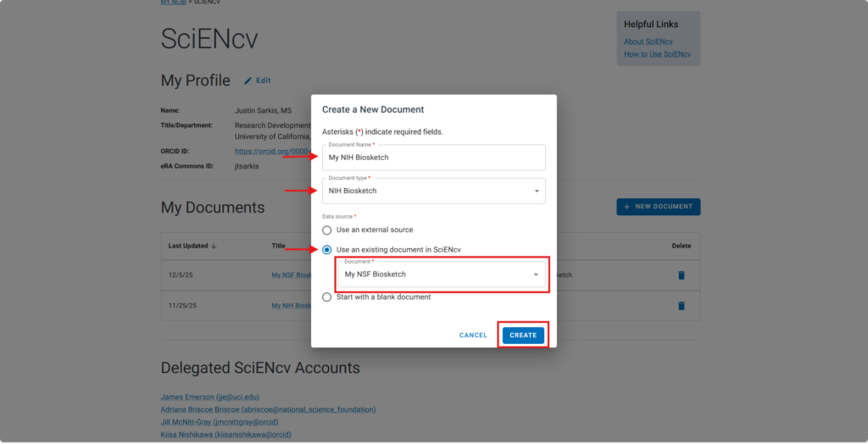Screen dimensions: 868x444
Task: Select 'Use an external source' radio button
Action: [327, 230]
